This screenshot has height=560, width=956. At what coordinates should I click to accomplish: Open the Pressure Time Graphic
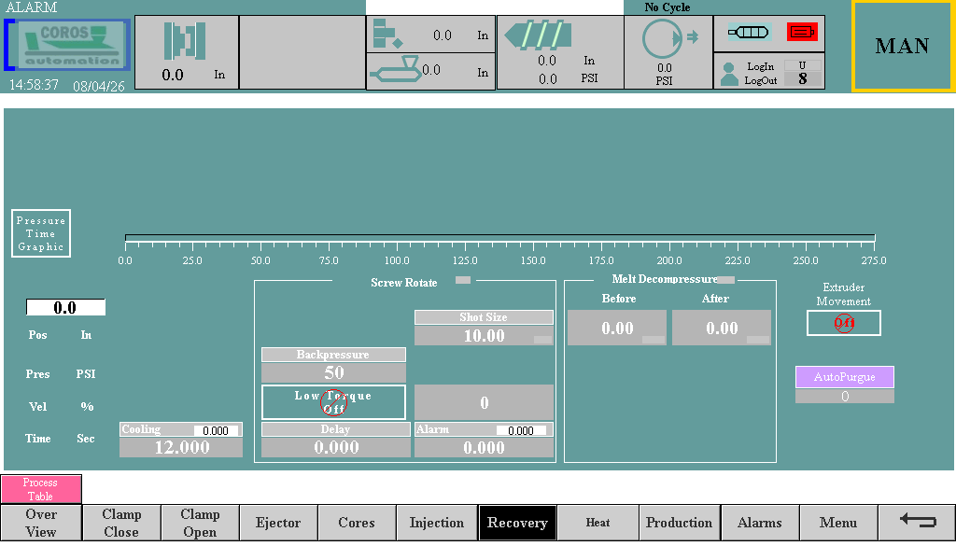[x=41, y=233]
